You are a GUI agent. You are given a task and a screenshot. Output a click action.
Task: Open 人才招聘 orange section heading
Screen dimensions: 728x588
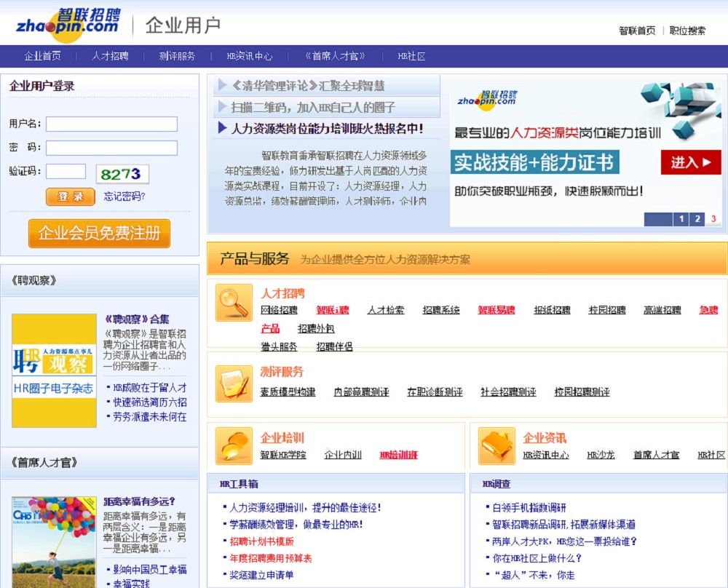click(x=282, y=293)
